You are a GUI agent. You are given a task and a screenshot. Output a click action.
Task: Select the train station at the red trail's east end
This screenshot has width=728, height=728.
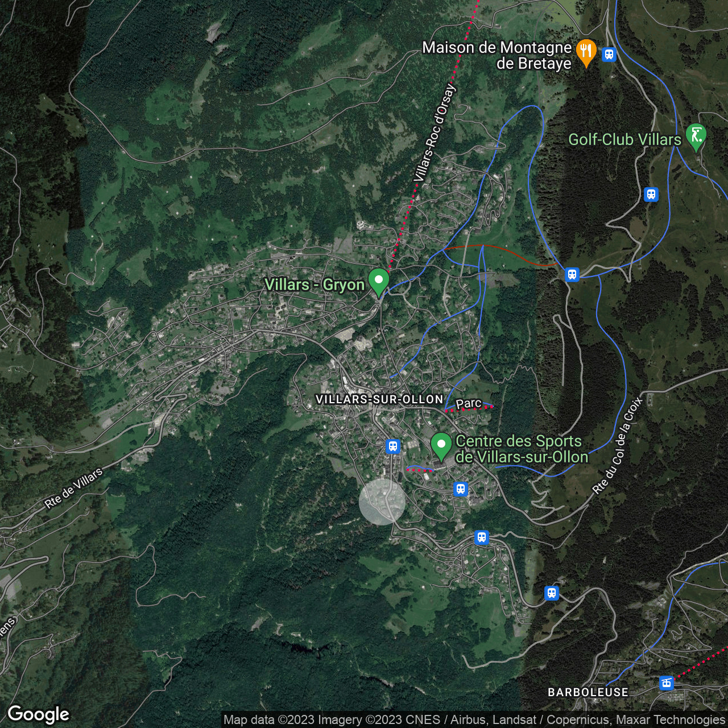point(572,275)
